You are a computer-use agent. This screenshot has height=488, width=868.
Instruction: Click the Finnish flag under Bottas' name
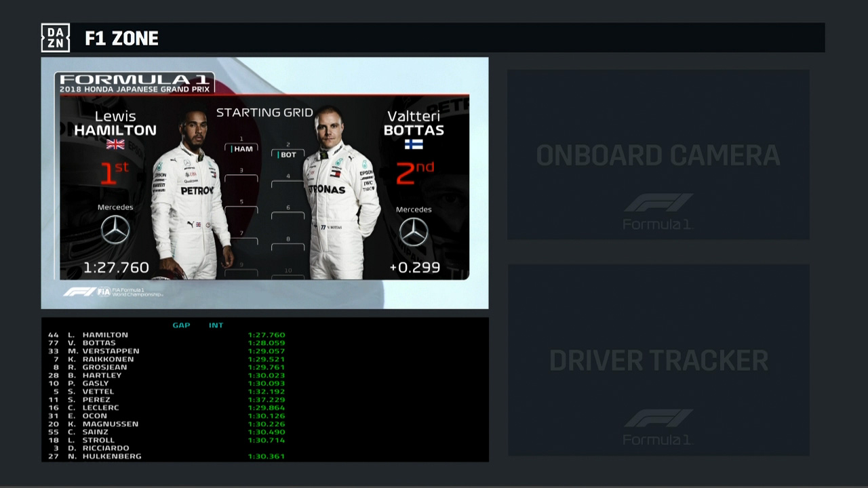[414, 144]
